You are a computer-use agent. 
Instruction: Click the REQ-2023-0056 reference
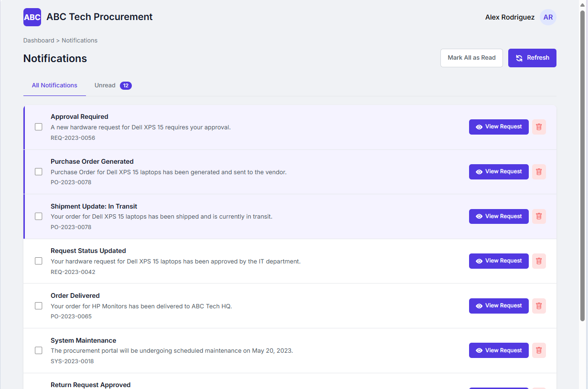(x=73, y=138)
